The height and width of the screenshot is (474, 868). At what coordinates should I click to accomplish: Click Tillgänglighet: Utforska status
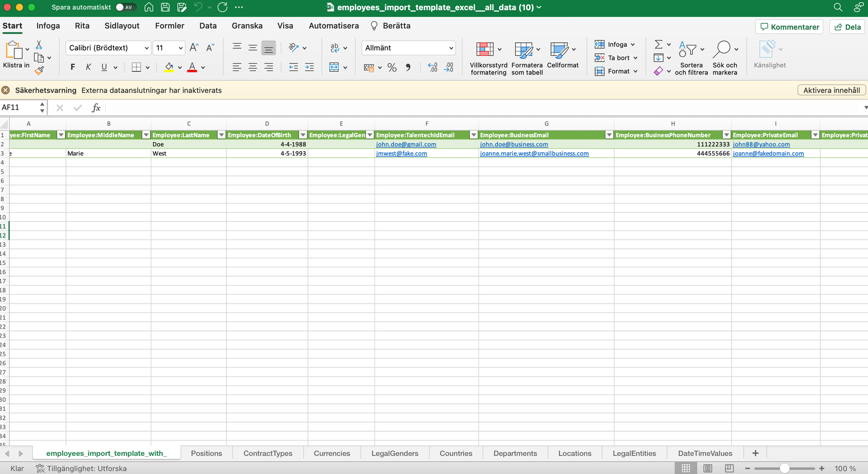pyautogui.click(x=82, y=468)
